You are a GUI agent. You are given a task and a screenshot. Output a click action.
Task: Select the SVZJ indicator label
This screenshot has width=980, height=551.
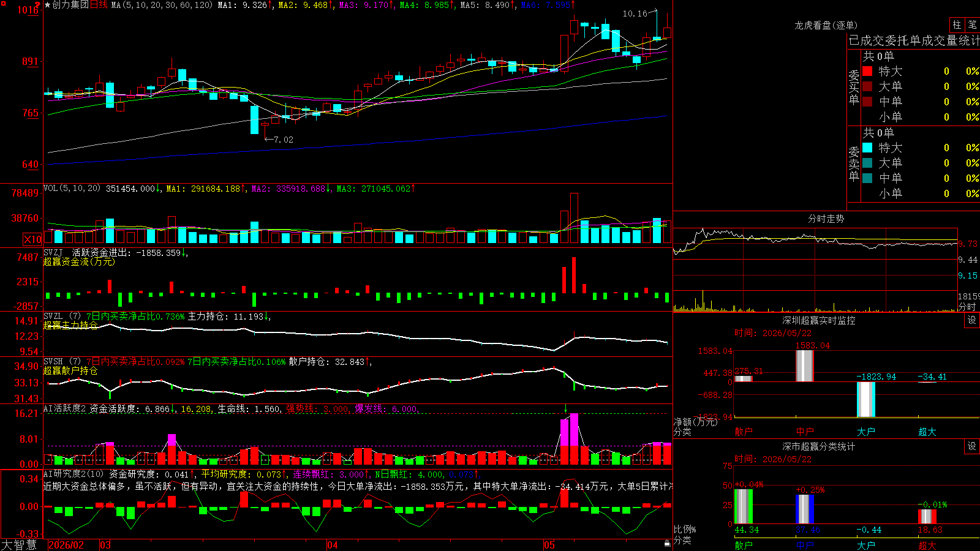pyautogui.click(x=53, y=252)
